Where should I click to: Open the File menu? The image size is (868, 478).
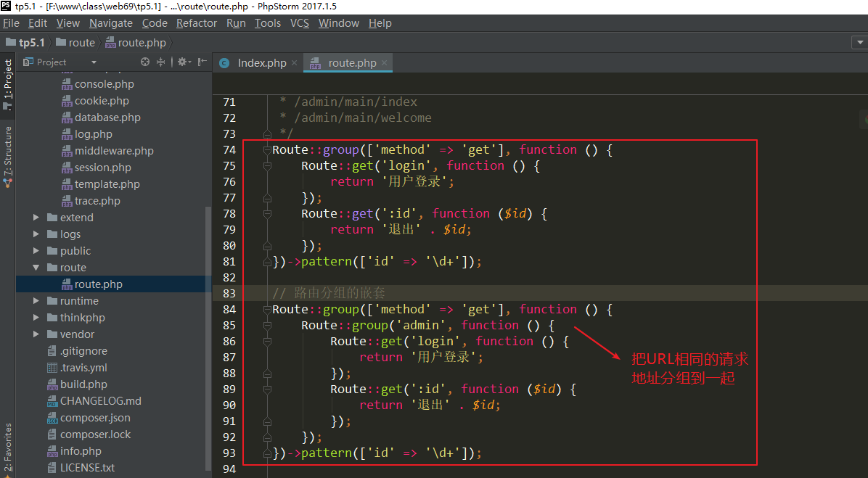click(11, 23)
